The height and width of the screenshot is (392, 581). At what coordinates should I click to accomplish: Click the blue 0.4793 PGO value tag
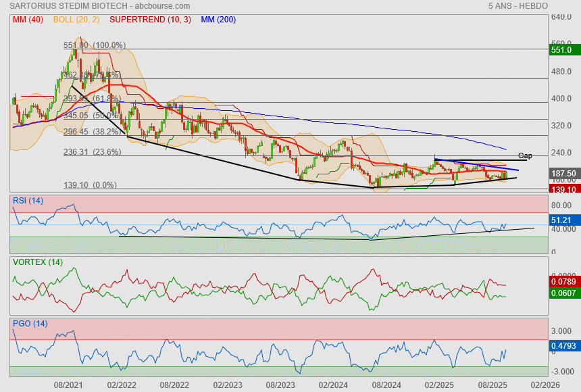pos(563,345)
